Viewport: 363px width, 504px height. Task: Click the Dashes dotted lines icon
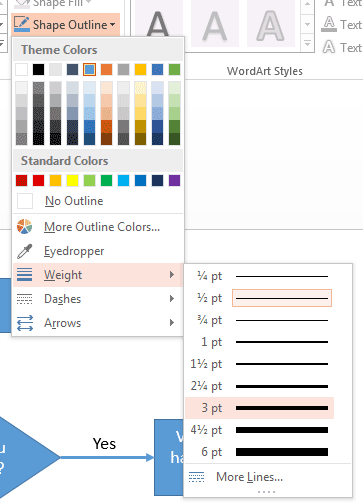click(x=25, y=299)
